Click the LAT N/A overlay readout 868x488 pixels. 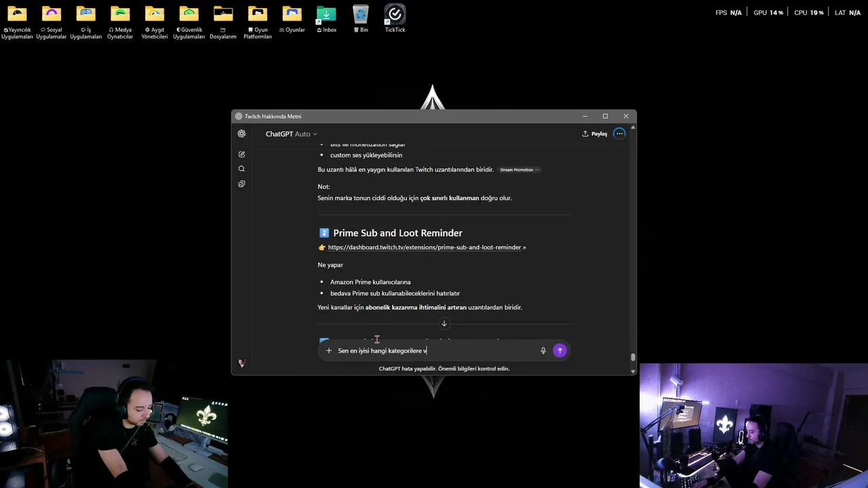coord(848,13)
